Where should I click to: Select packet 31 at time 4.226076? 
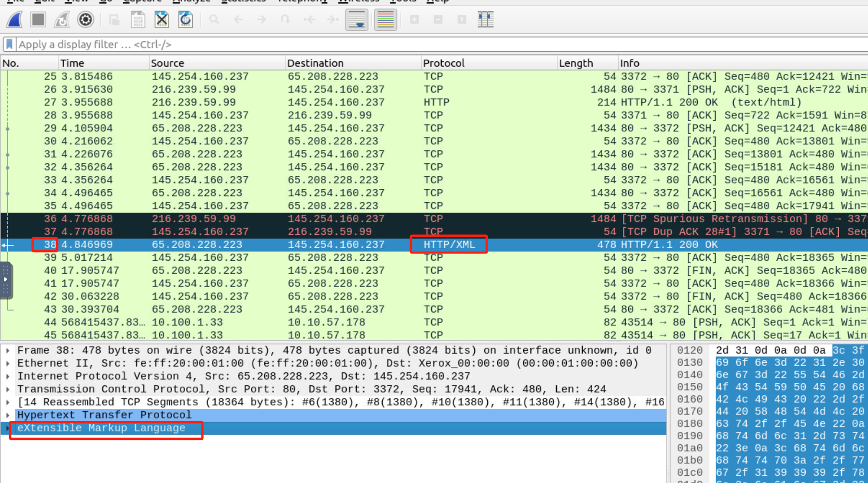coord(434,154)
